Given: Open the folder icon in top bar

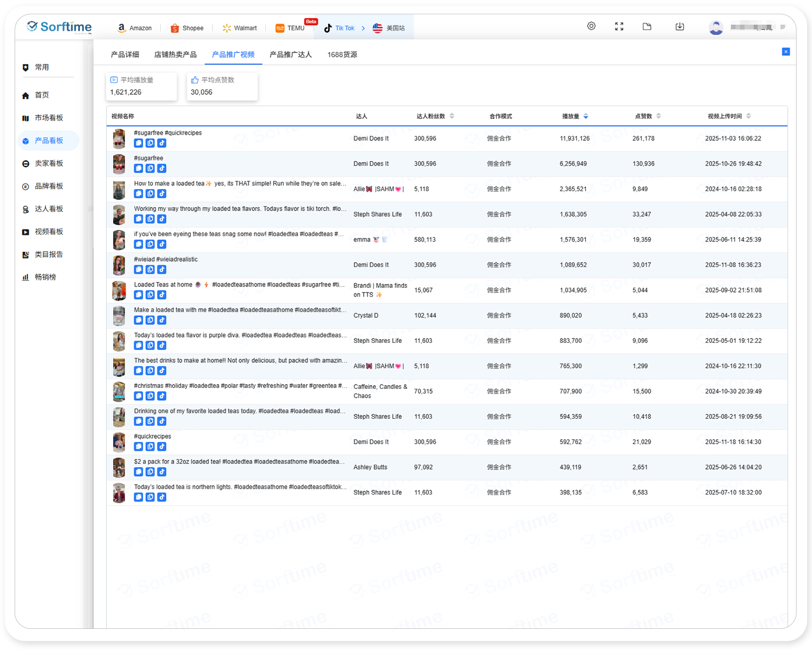Looking at the screenshot, I should click(647, 27).
